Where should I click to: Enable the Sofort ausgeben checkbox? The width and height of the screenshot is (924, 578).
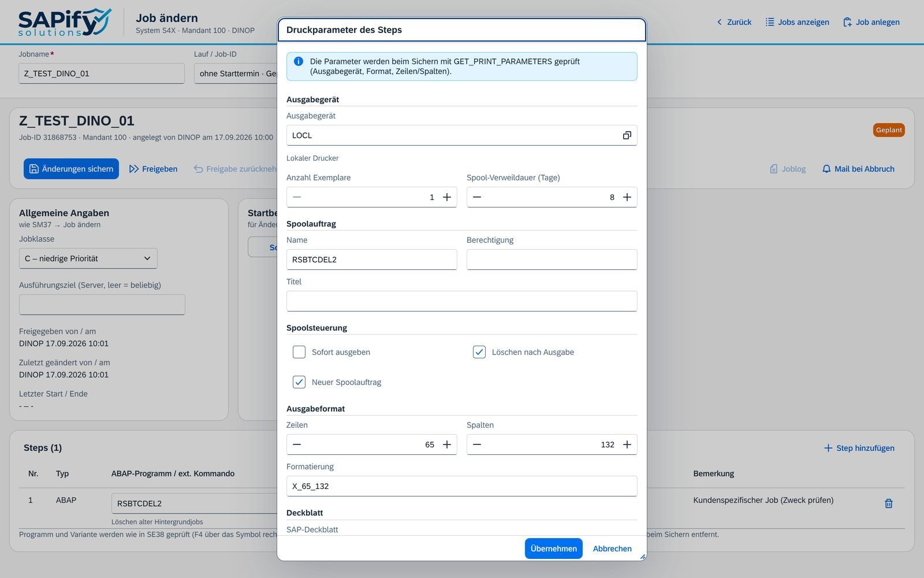point(299,352)
